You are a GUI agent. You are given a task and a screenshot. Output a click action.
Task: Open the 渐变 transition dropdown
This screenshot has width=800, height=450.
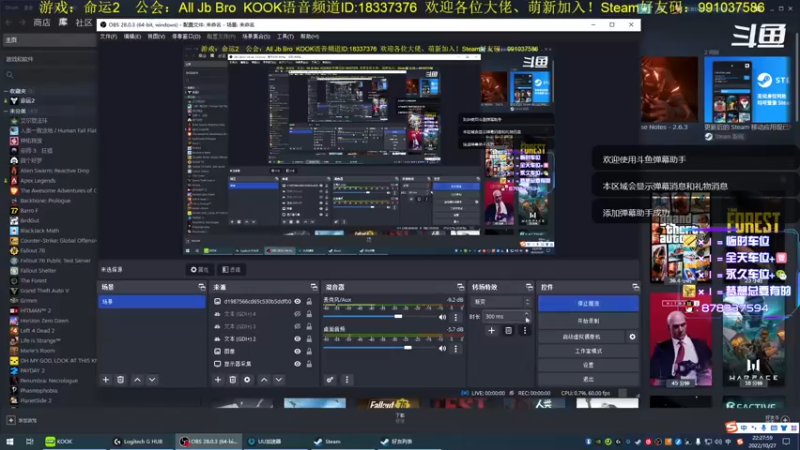501,302
